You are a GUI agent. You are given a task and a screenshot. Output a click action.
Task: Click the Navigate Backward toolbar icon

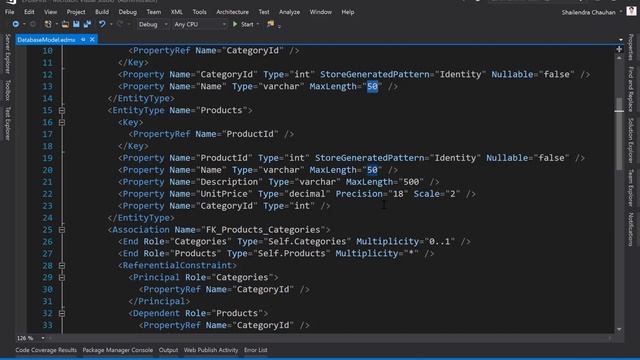[16, 24]
